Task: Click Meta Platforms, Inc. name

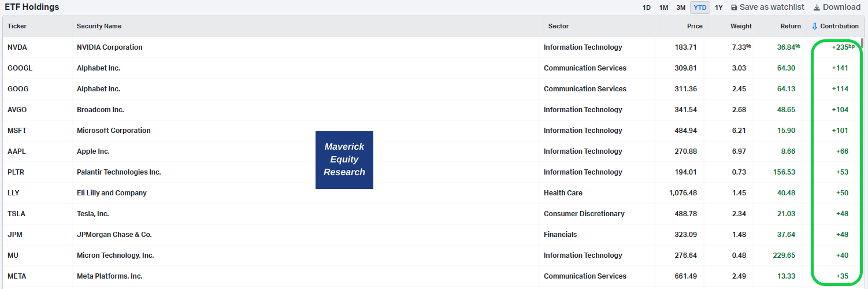Action: tap(110, 276)
